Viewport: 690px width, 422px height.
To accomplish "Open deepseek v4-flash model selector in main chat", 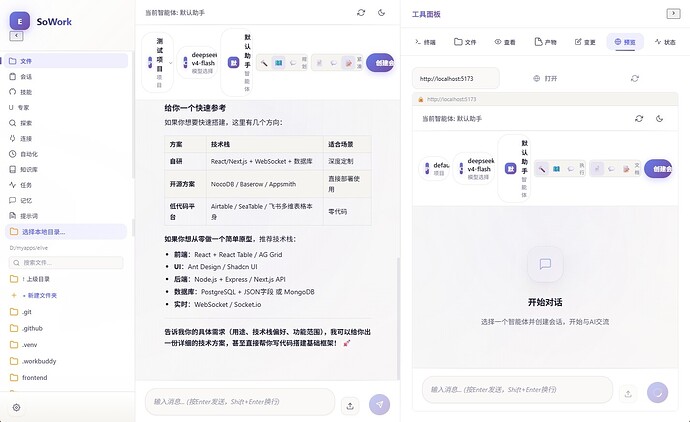I will pos(197,62).
